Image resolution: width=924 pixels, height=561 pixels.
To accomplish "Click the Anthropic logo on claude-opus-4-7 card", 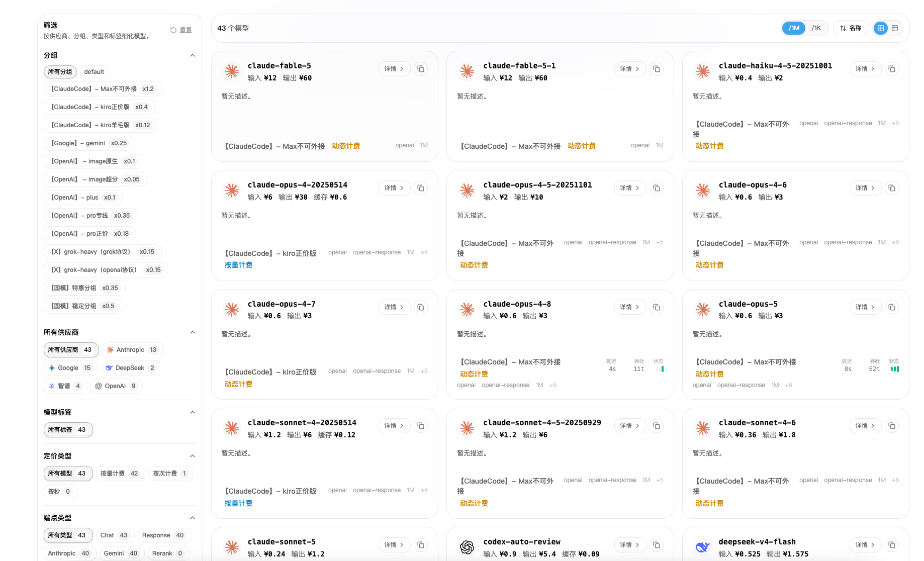I will [232, 310].
